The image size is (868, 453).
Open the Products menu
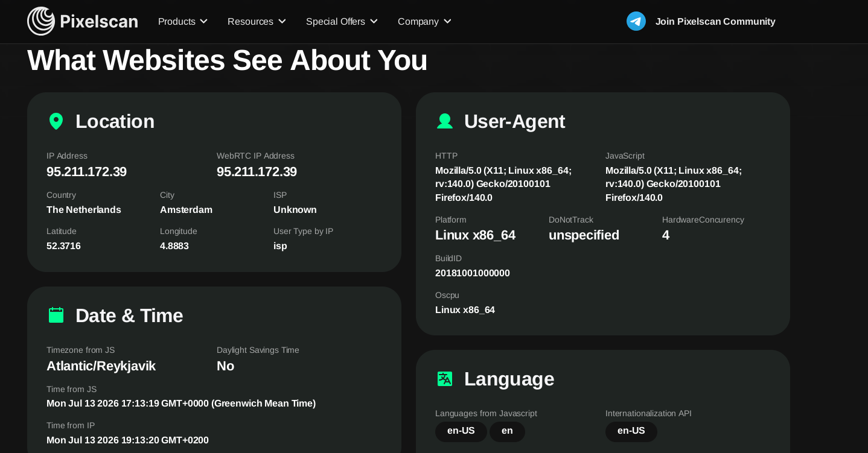point(183,22)
